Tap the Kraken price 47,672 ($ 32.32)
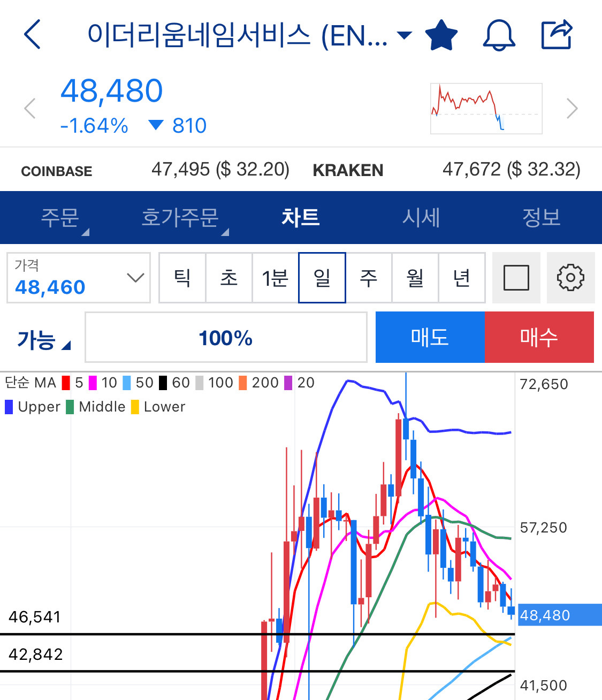Viewport: 602px width, 700px height. [512, 170]
